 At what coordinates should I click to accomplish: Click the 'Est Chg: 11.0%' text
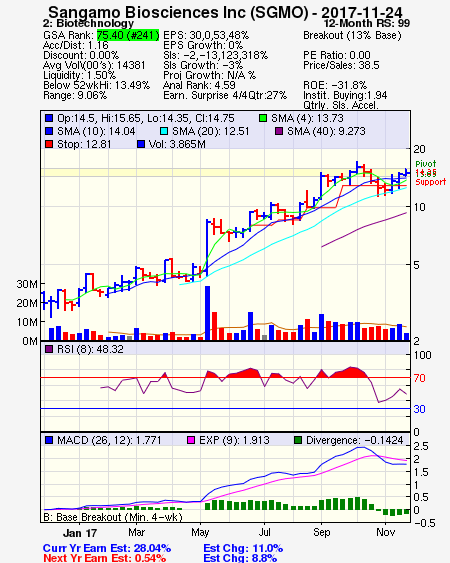[x=243, y=548]
